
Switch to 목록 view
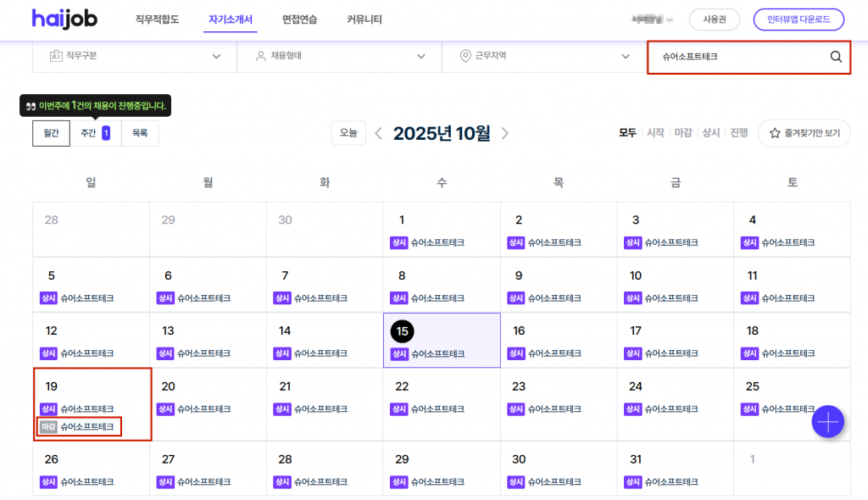click(140, 133)
